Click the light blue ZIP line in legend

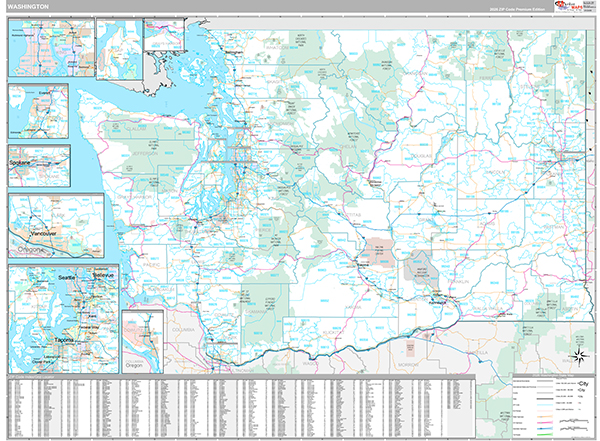[x=545, y=404]
